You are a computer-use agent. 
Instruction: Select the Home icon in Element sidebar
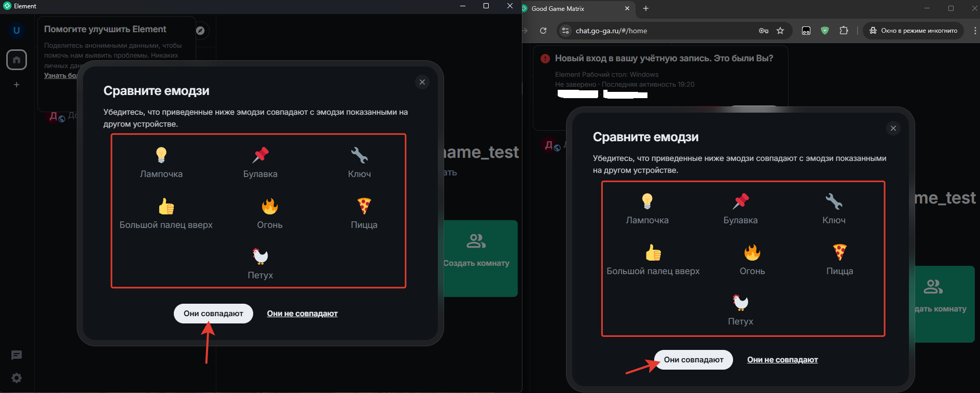coord(17,60)
